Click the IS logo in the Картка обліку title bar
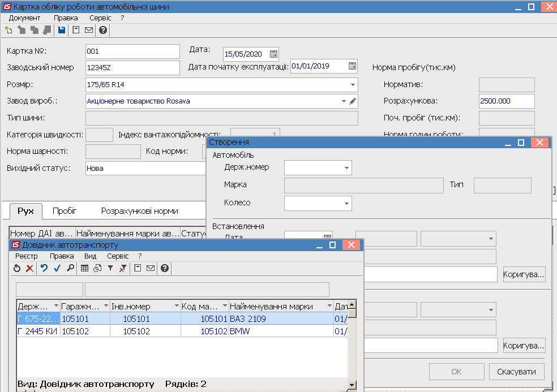Screen dimensions: 557x392 point(7,6)
